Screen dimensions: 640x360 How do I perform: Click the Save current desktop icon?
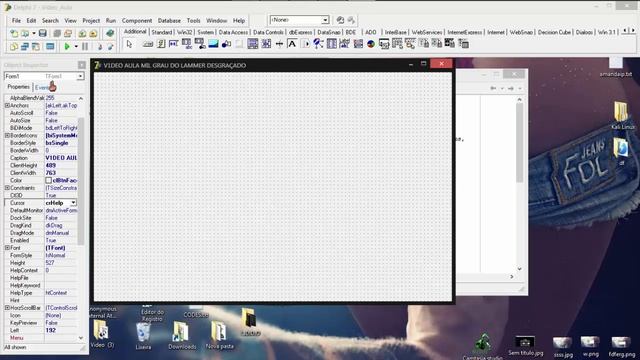[x=340, y=20]
